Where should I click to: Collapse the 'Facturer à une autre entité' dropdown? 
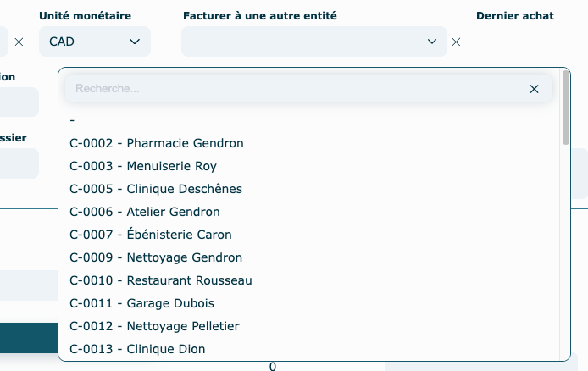pyautogui.click(x=432, y=42)
